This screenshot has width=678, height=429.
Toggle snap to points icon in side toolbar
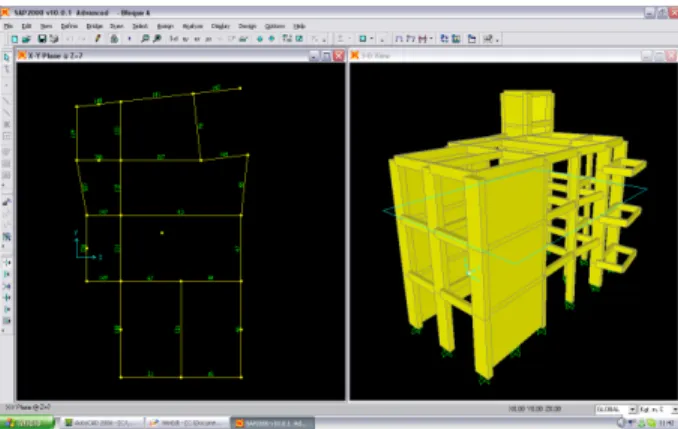(x=6, y=263)
